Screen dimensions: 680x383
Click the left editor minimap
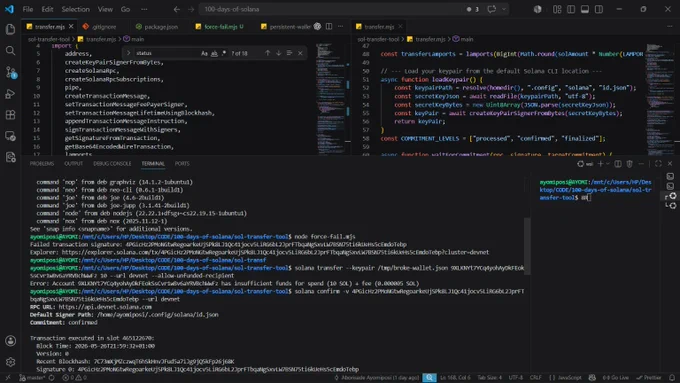tap(330, 98)
